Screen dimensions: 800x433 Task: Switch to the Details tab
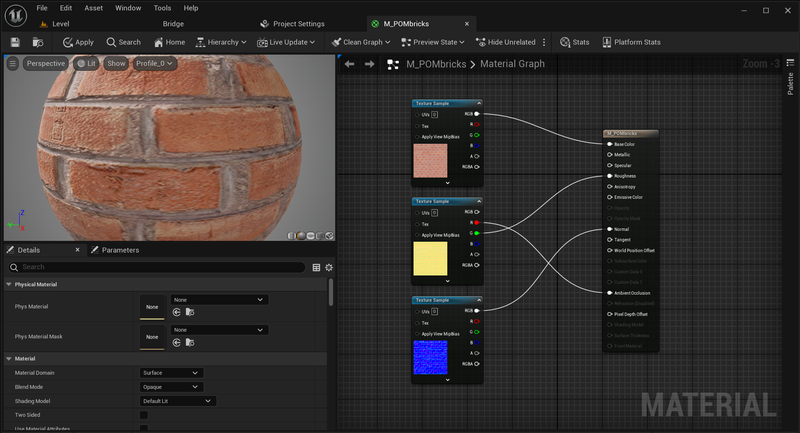[x=29, y=250]
